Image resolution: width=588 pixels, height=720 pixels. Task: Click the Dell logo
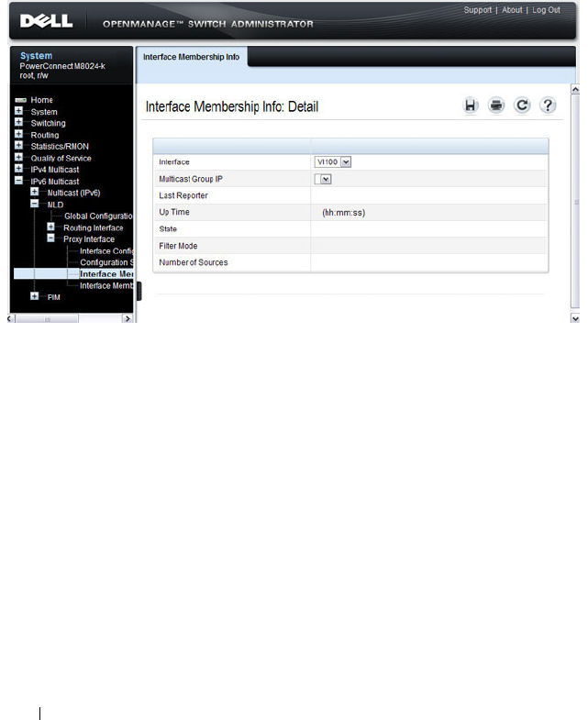click(x=46, y=21)
